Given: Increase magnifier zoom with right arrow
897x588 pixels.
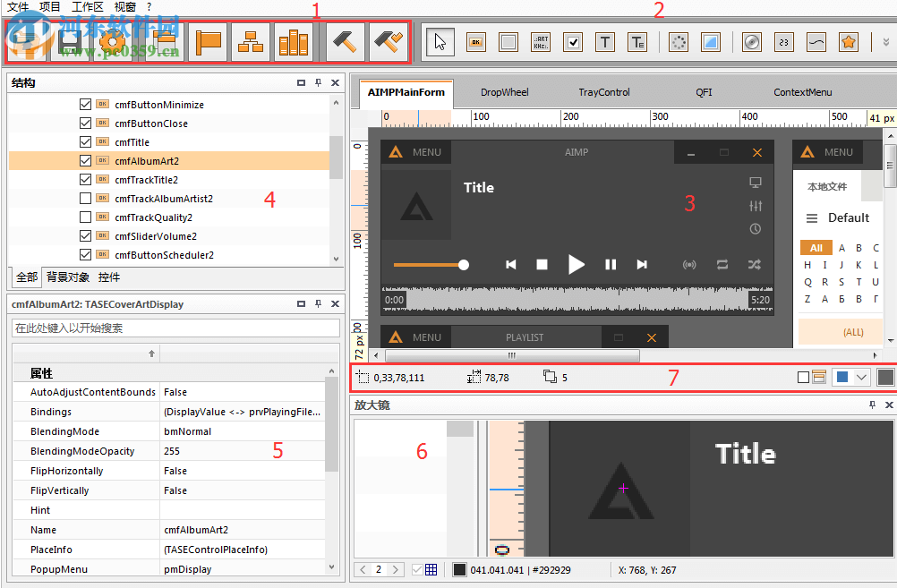Looking at the screenshot, I should [x=396, y=570].
